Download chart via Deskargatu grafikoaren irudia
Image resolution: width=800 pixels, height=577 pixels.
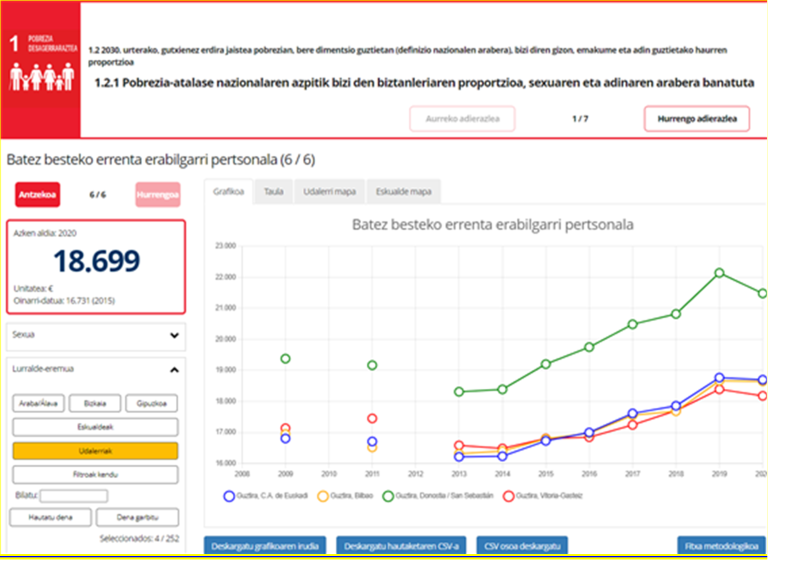[266, 546]
